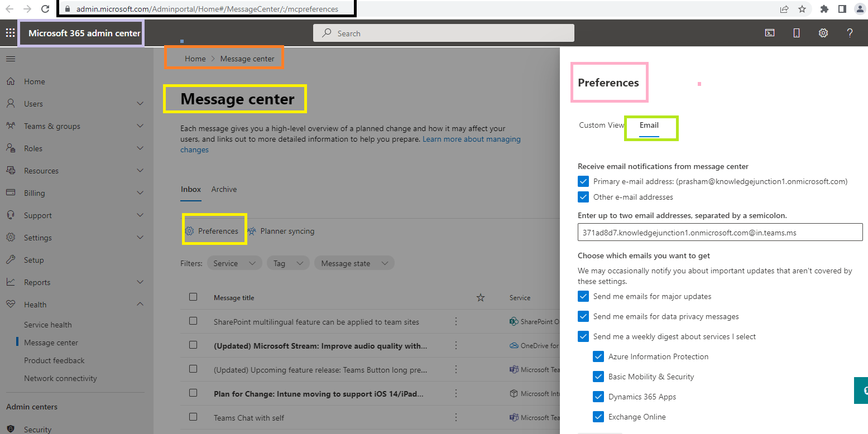Open the Cloud Shell terminal icon
Screen dimensions: 868x434
[x=769, y=33]
